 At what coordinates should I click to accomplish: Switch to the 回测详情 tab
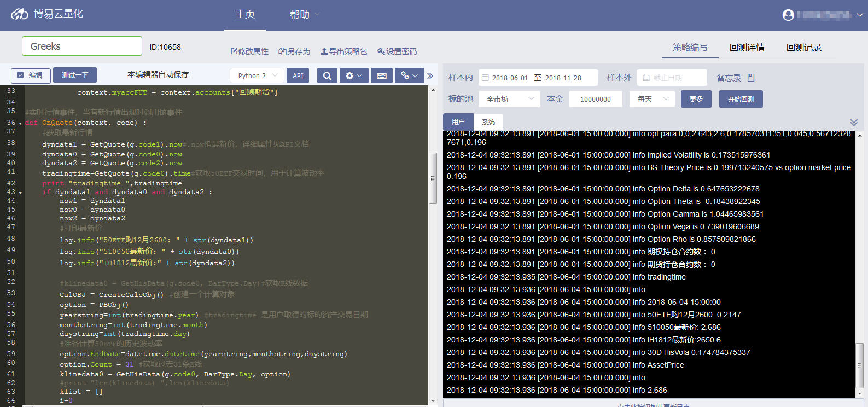pyautogui.click(x=747, y=48)
